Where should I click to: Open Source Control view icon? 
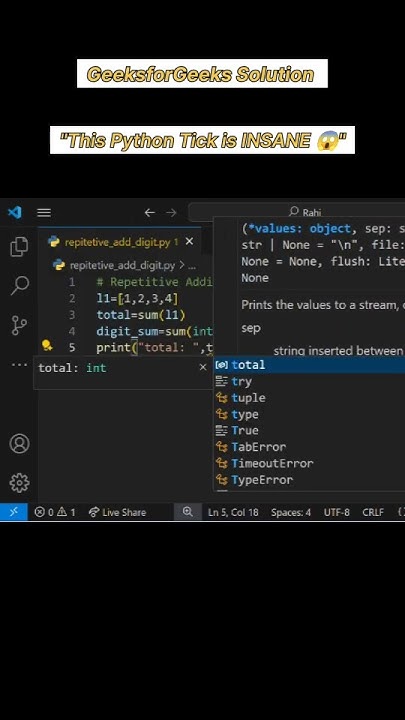click(19, 326)
